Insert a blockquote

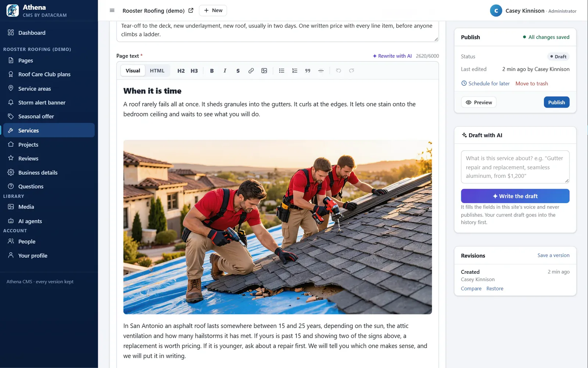308,71
